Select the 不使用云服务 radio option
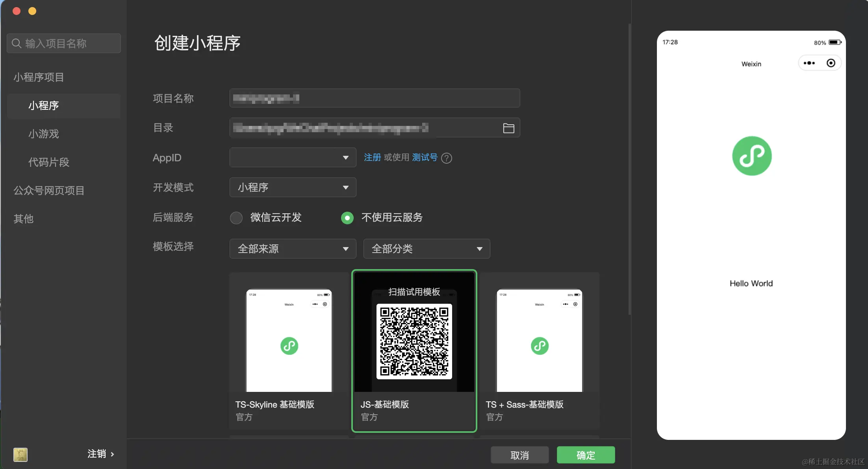 point(347,218)
